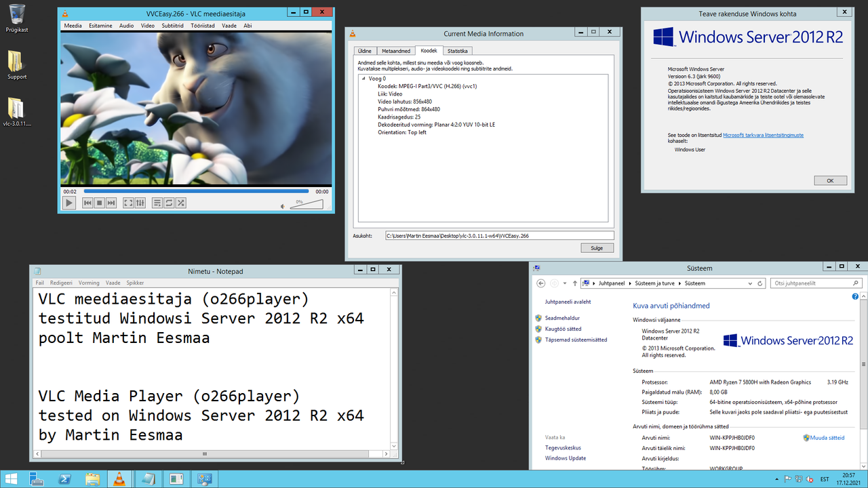Click Juhtpaneel in the address breadcrumb

point(612,283)
